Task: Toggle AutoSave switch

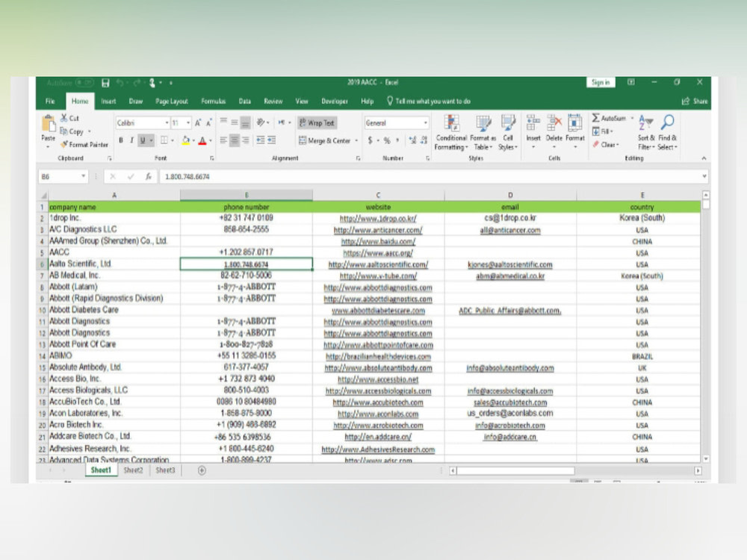Action: (85, 83)
